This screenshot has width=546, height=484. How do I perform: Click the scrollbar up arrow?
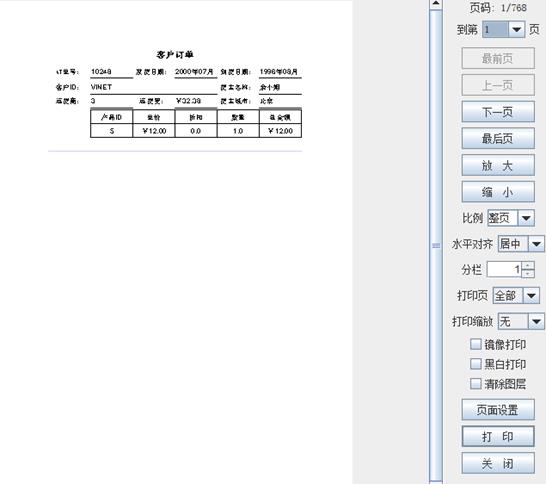point(436,4)
